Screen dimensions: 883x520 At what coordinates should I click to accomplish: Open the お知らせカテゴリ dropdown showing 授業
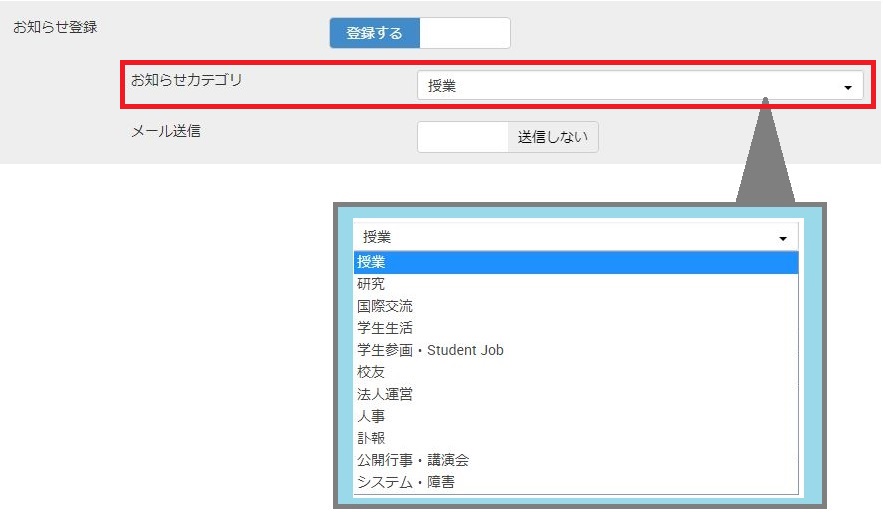coord(640,86)
